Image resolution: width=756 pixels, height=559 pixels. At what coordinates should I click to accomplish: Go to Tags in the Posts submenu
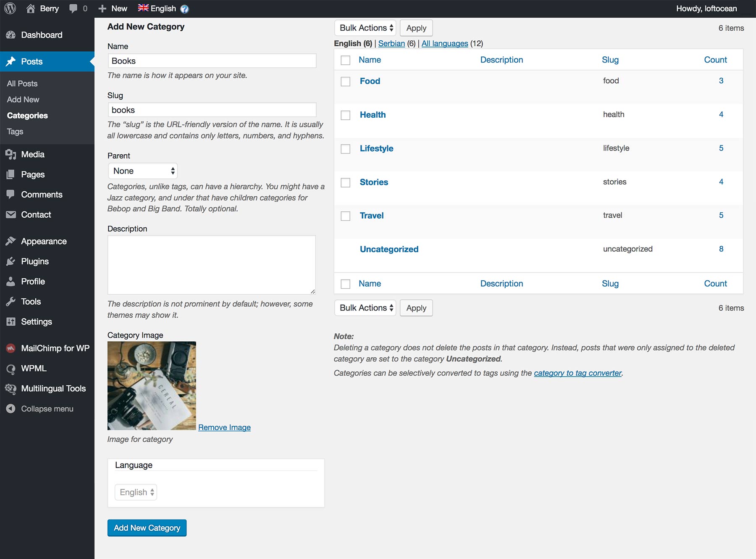coord(15,132)
